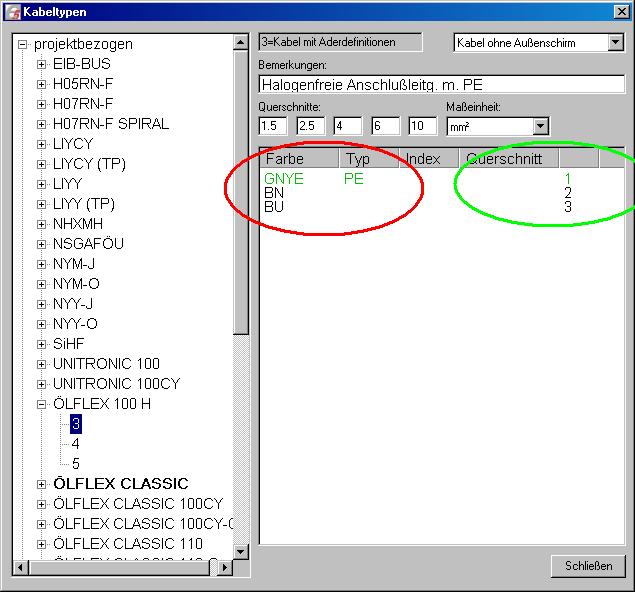Screen dimensions: 635x592
Task: Click the cross-section field containing 10
Action: point(423,126)
